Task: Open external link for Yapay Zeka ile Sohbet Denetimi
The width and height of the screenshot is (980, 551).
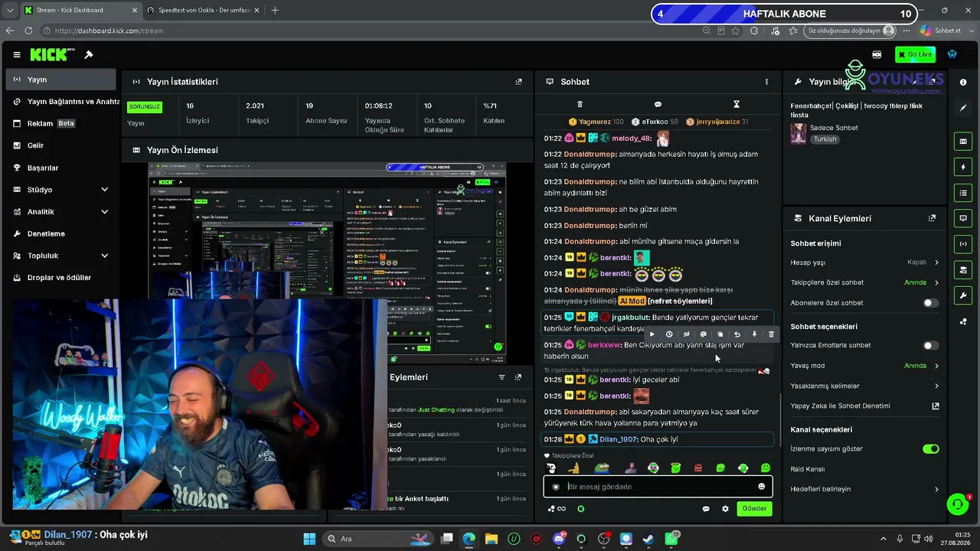Action: pos(935,406)
